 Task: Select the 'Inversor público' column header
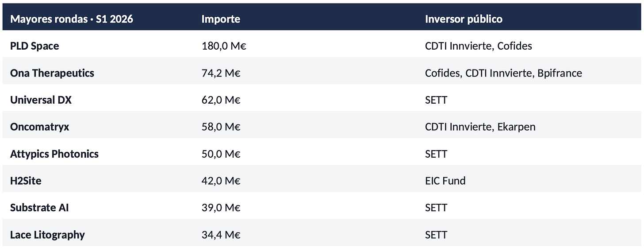[x=464, y=19]
